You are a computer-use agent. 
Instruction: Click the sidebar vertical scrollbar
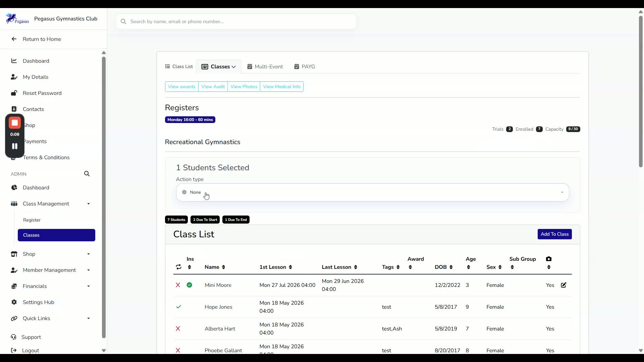104,198
